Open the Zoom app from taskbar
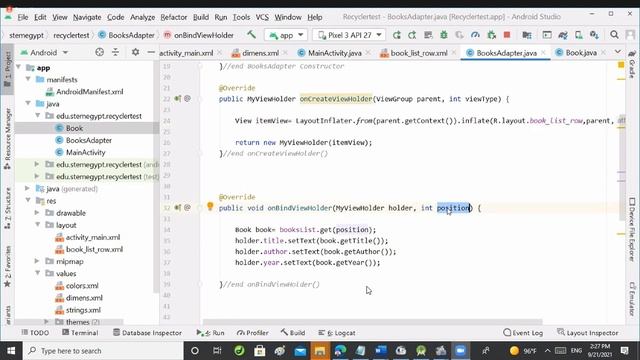Image resolution: width=640 pixels, height=360 pixels. tap(460, 351)
